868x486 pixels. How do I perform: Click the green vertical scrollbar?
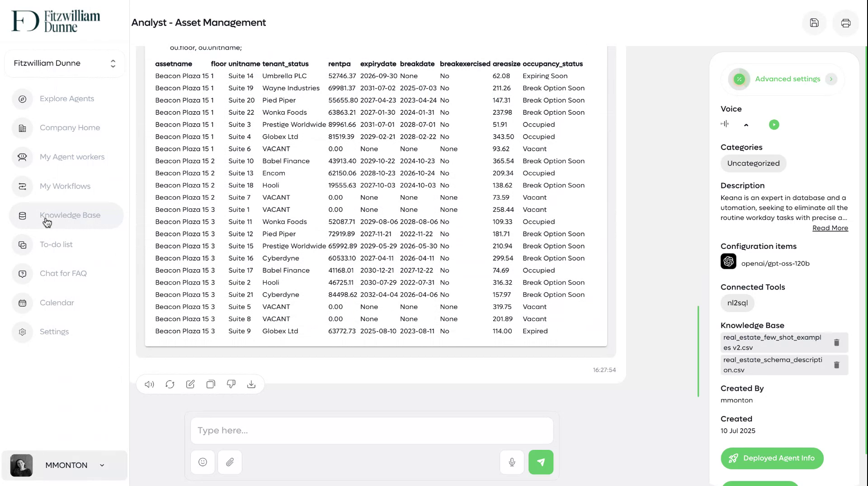tap(698, 351)
